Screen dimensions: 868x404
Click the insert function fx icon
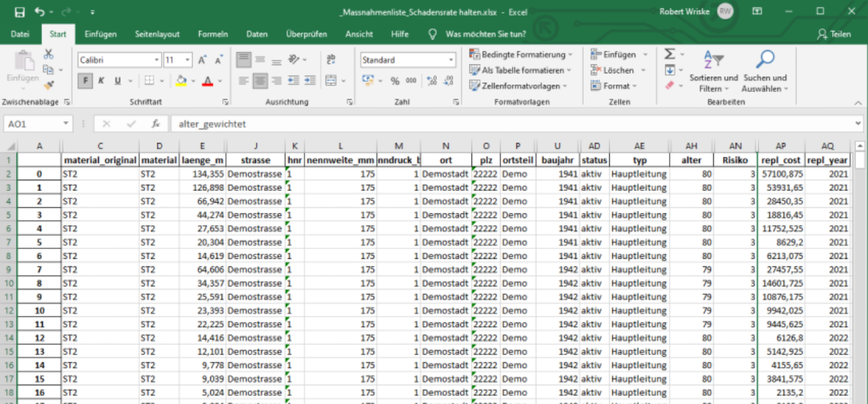coord(155,124)
